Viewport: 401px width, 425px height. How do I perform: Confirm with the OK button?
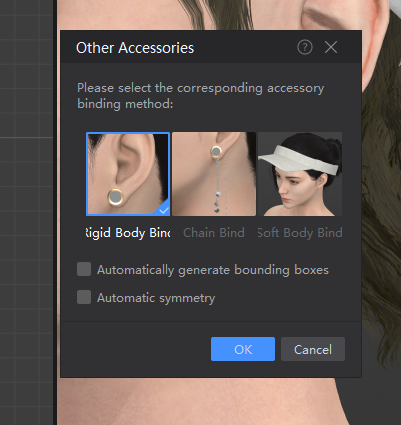click(x=243, y=349)
